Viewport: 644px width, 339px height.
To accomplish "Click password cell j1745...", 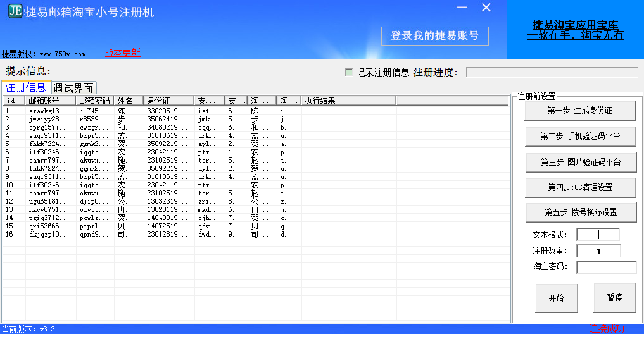I will point(95,111).
